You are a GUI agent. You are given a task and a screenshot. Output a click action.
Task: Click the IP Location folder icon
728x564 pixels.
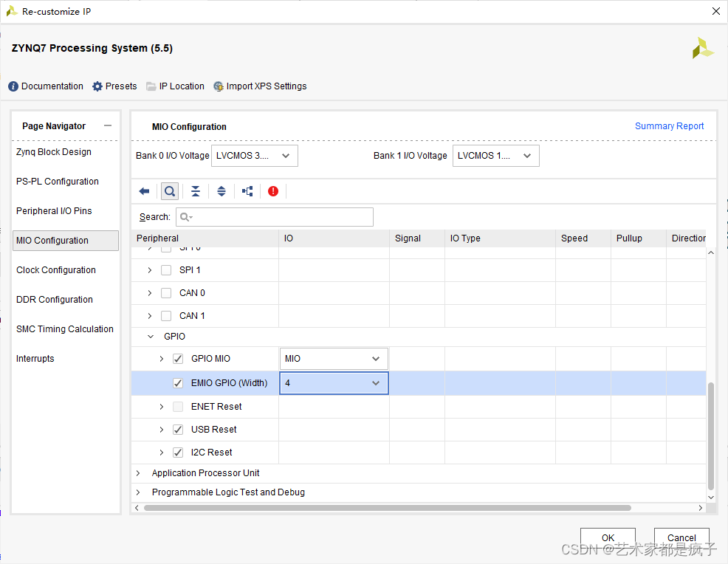tap(151, 86)
